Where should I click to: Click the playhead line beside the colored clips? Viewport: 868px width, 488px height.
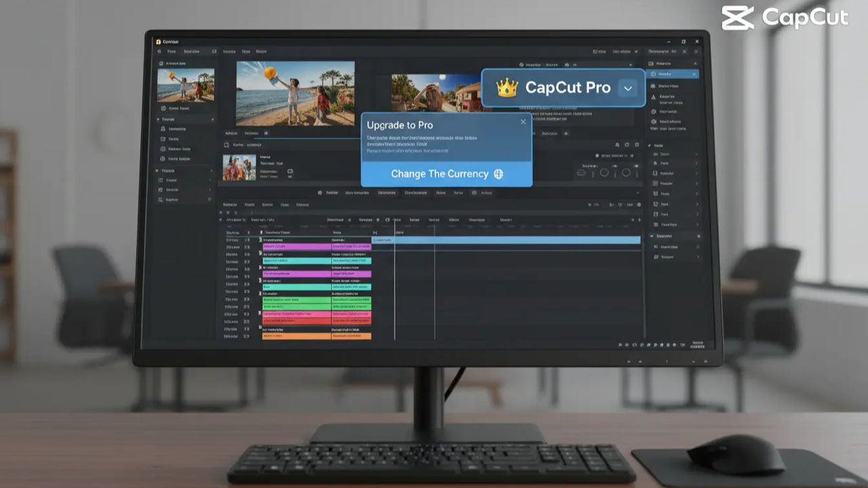tap(395, 279)
